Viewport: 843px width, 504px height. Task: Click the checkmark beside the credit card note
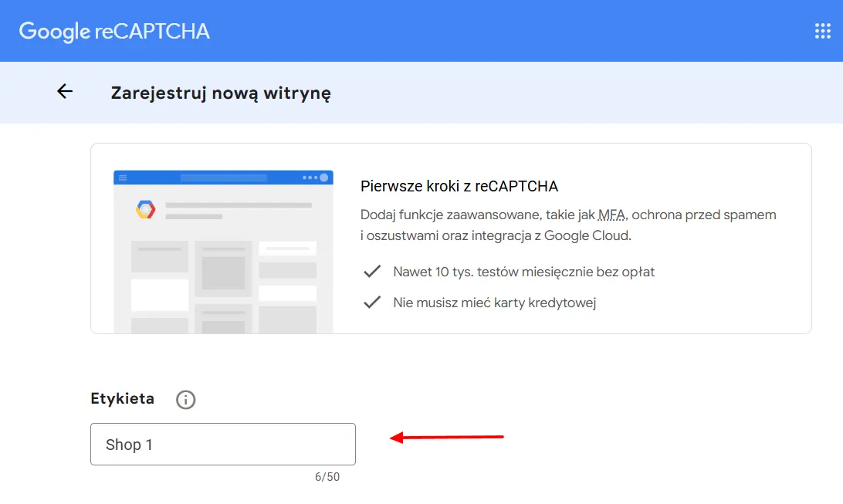point(372,302)
